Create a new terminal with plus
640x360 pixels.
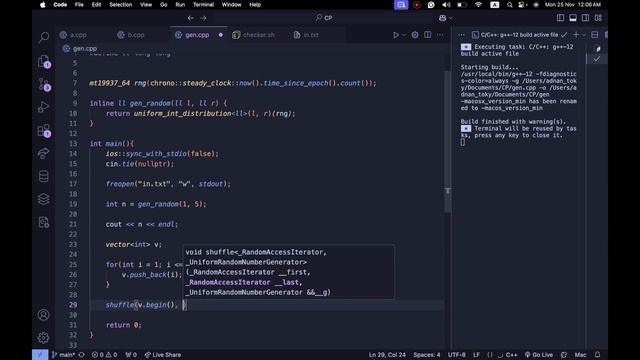pos(576,35)
